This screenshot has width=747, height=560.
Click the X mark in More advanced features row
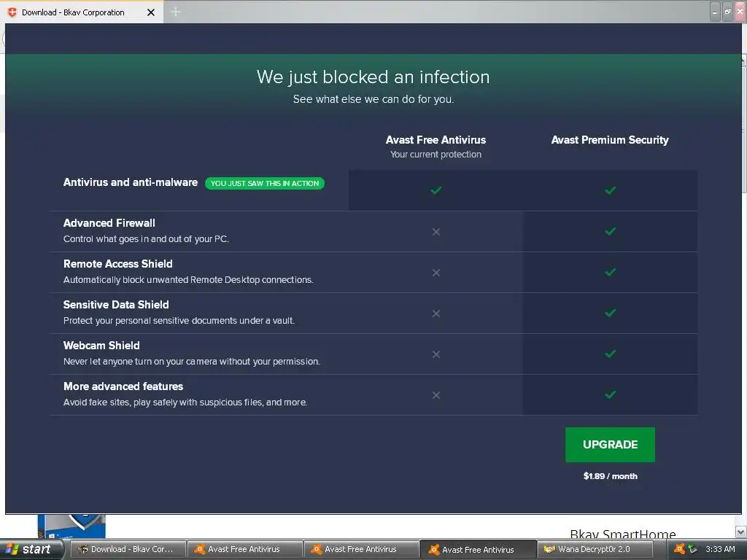[436, 395]
